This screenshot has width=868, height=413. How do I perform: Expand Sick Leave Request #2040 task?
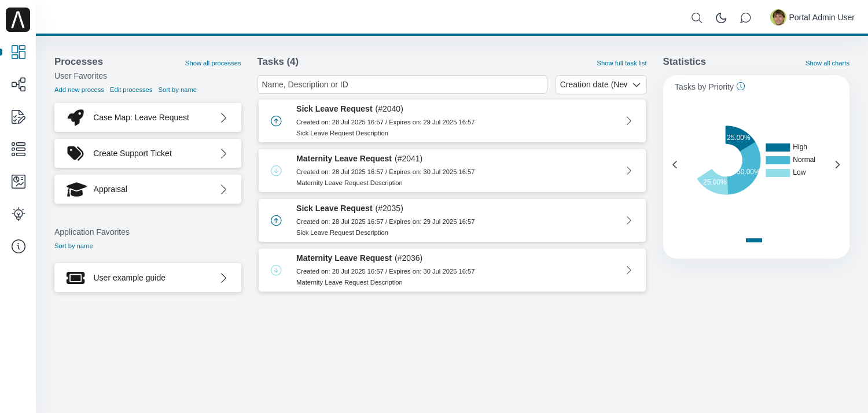[628, 121]
